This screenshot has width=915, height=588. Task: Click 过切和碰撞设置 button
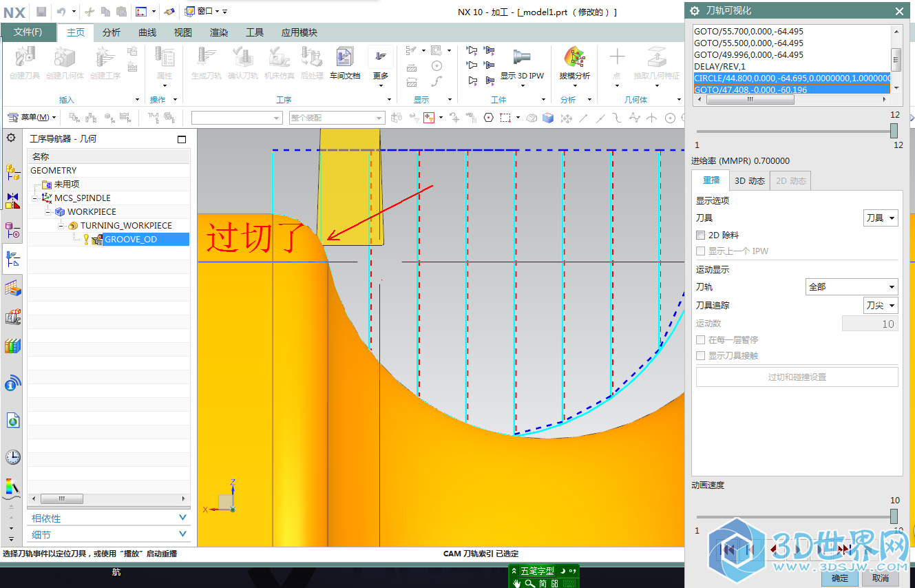point(797,377)
